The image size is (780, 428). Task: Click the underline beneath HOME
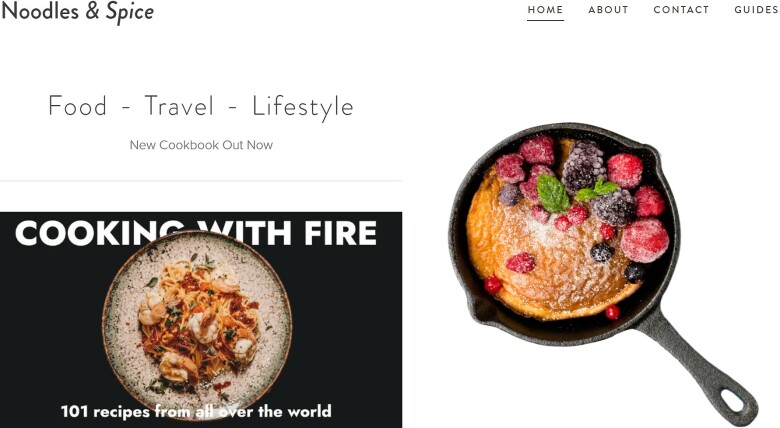545,20
